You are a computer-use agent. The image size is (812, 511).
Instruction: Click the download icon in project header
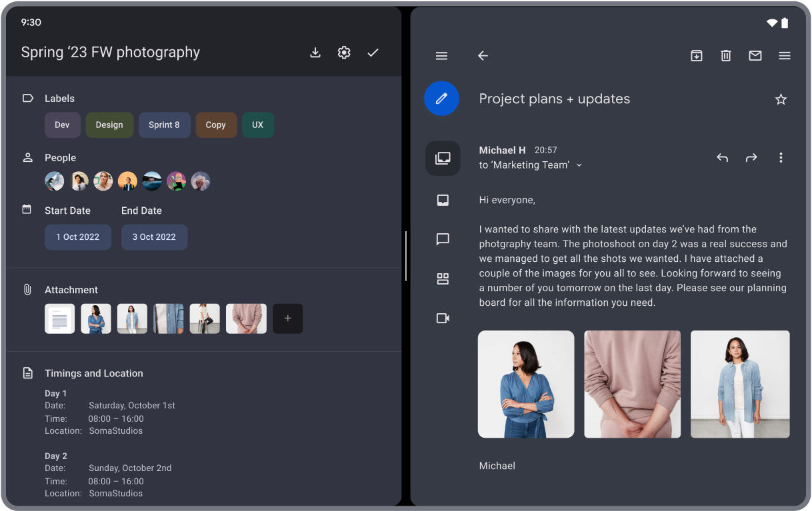[x=315, y=53]
